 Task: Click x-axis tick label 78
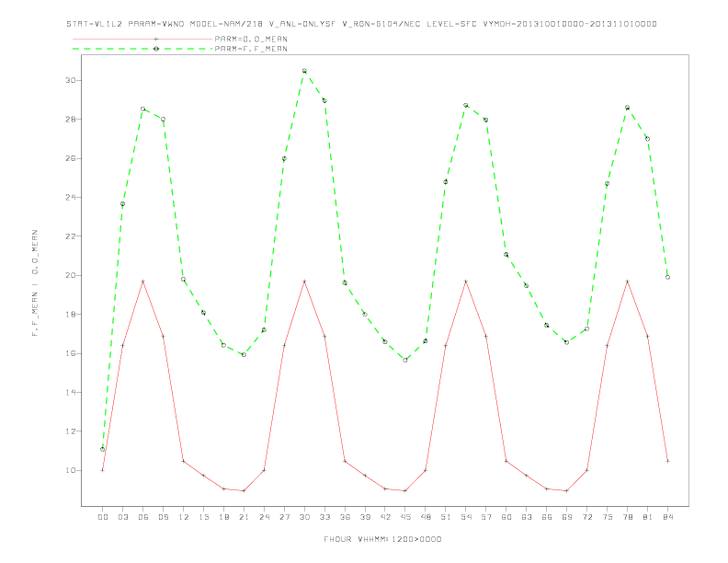627,517
